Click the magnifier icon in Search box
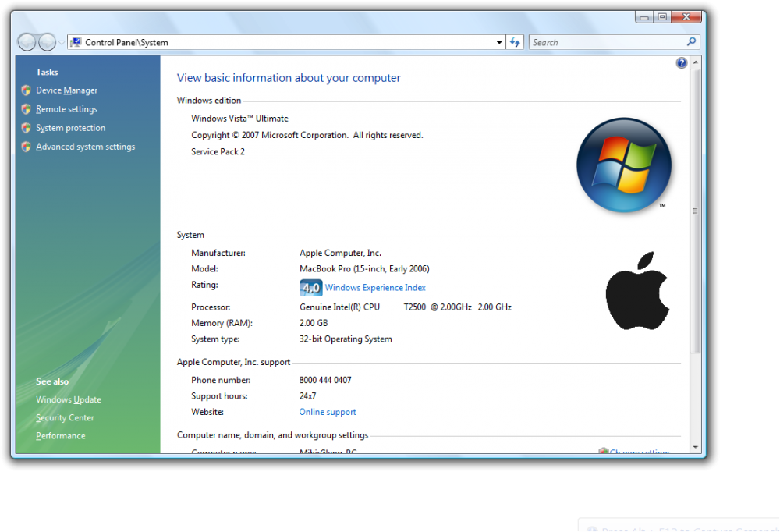780x532 pixels. tap(691, 42)
